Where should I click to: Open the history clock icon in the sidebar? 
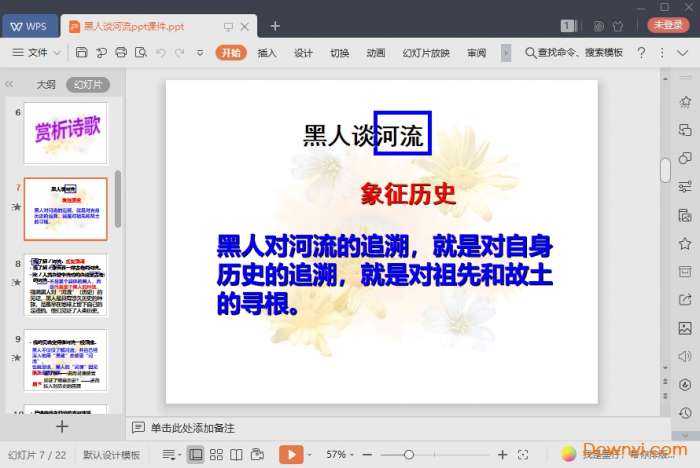point(685,413)
